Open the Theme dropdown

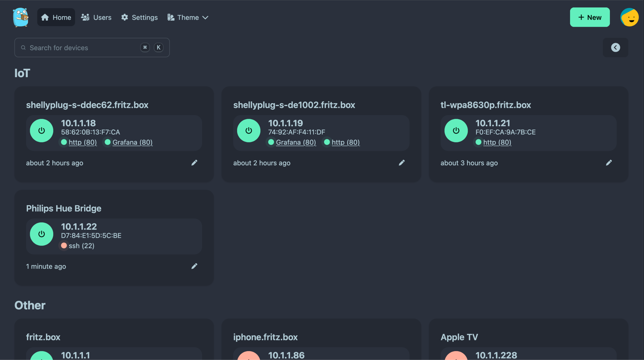(x=188, y=17)
